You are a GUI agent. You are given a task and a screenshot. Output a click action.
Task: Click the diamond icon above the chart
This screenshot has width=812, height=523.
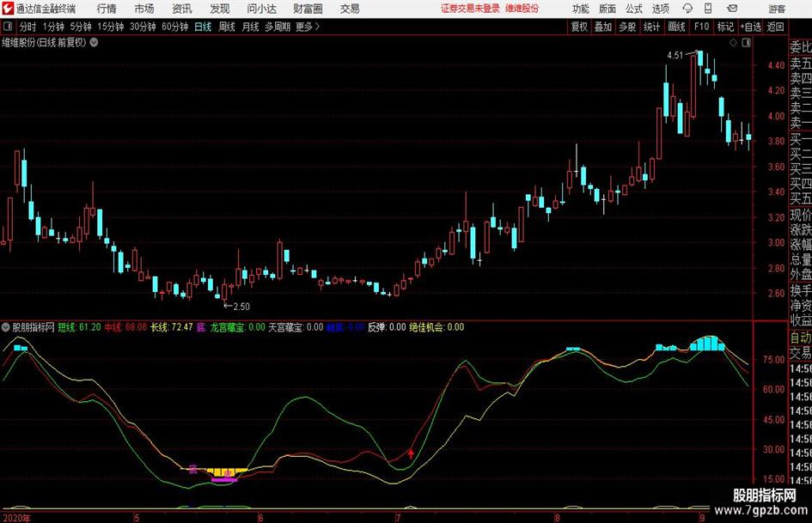(733, 43)
